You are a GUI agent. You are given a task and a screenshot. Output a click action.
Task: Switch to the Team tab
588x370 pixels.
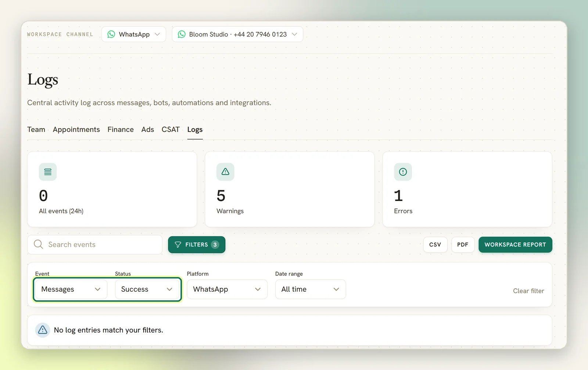[x=36, y=129]
